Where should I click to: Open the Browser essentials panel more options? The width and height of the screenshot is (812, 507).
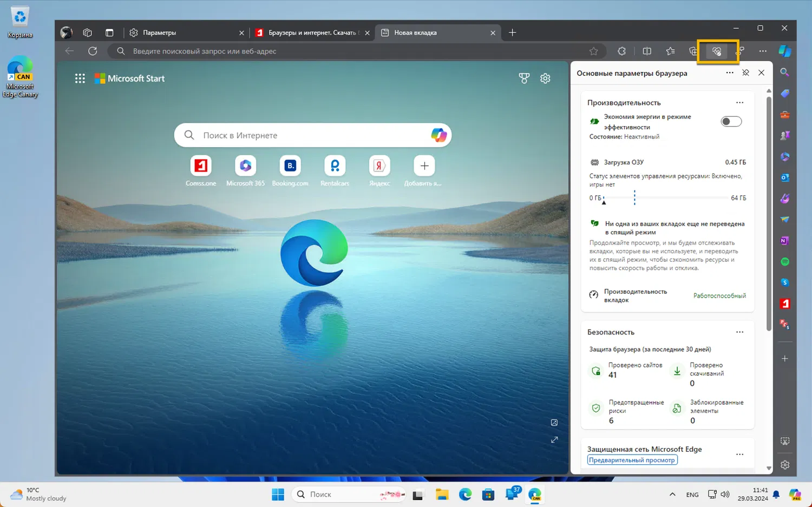click(x=730, y=73)
